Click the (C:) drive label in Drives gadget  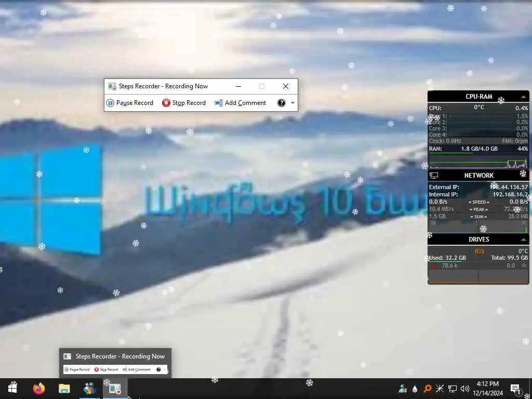(479, 251)
